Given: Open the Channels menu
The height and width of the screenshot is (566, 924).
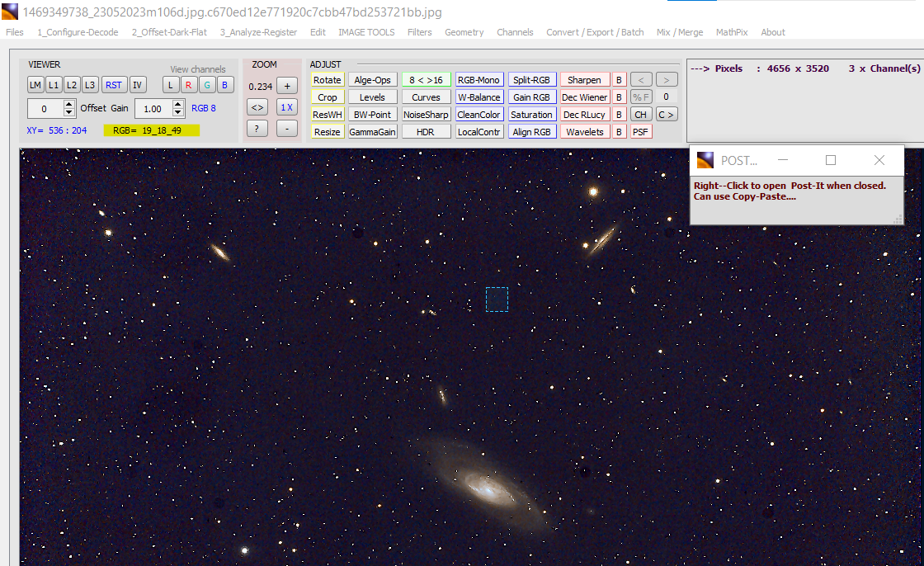Looking at the screenshot, I should coord(515,32).
